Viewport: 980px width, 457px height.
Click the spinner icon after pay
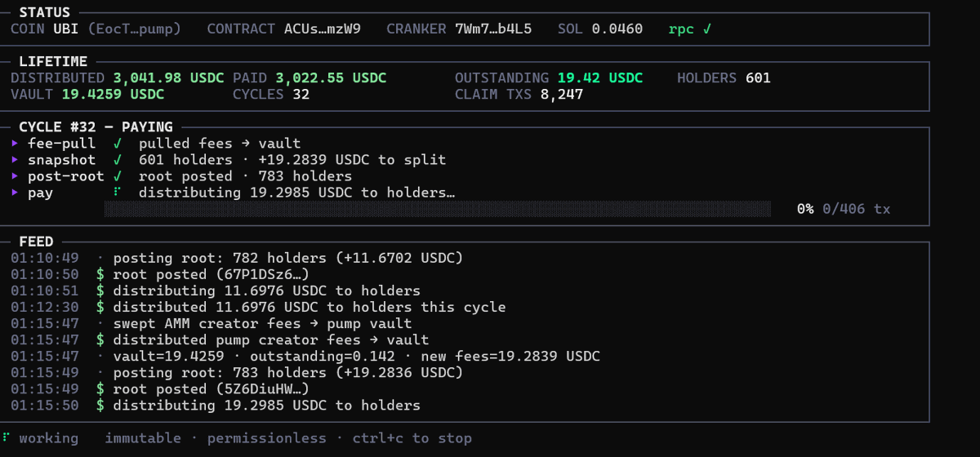coord(118,193)
